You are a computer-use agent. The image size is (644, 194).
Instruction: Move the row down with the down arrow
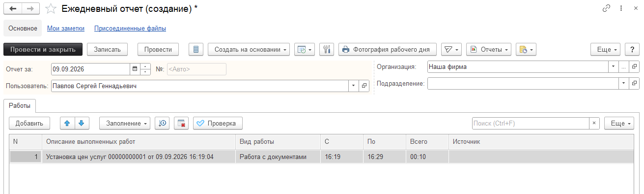coord(82,123)
